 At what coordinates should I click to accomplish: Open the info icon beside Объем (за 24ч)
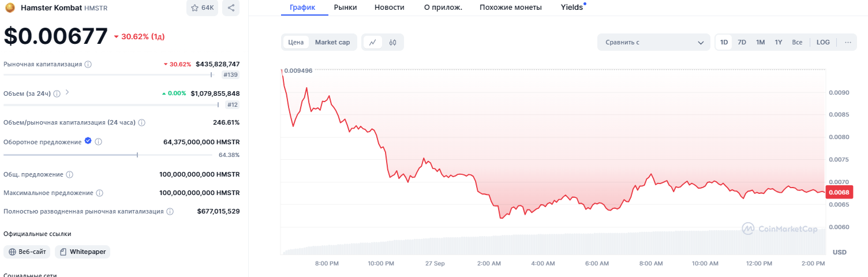(57, 93)
